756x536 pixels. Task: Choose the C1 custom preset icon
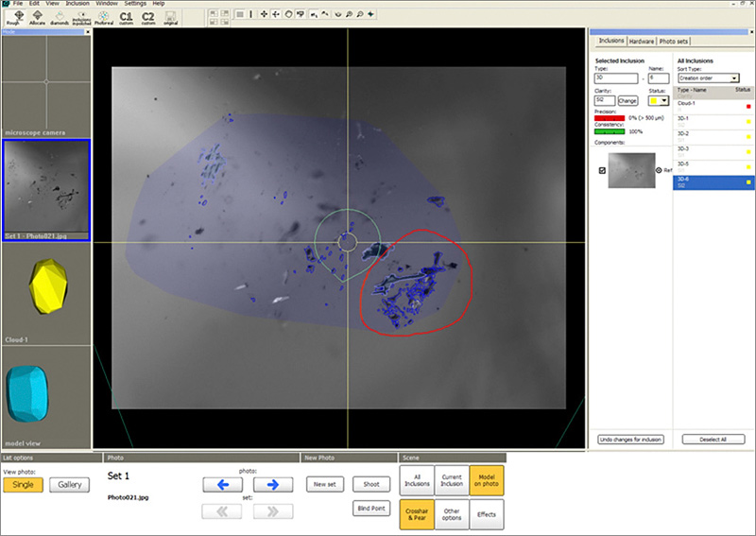125,16
